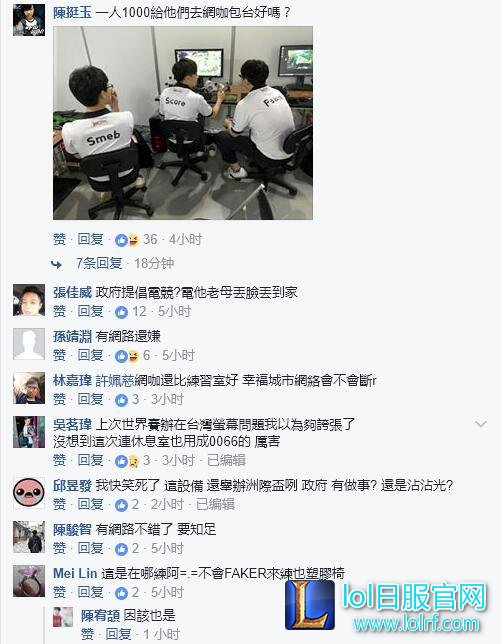Reply to 孫靖淵's comment via 回复

[x=90, y=355]
